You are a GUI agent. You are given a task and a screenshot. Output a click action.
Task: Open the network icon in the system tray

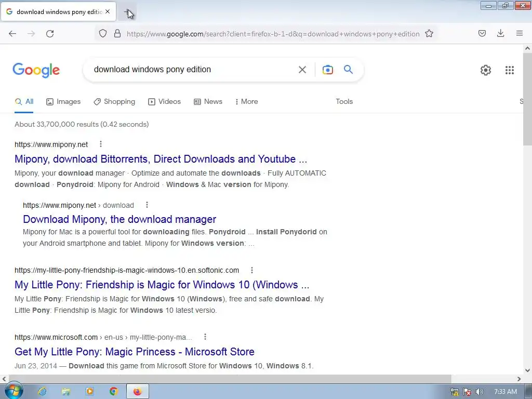(455, 392)
